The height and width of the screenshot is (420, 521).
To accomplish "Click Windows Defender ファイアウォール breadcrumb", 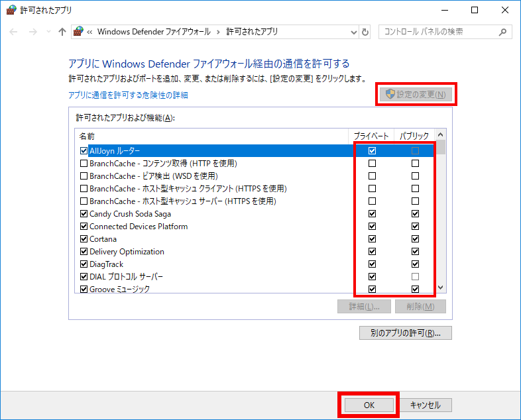I will tap(154, 32).
